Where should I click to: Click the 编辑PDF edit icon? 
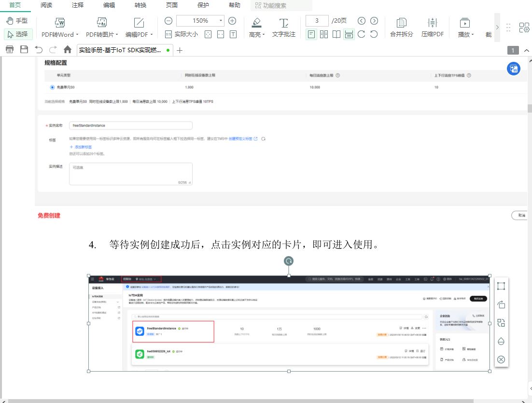click(139, 22)
